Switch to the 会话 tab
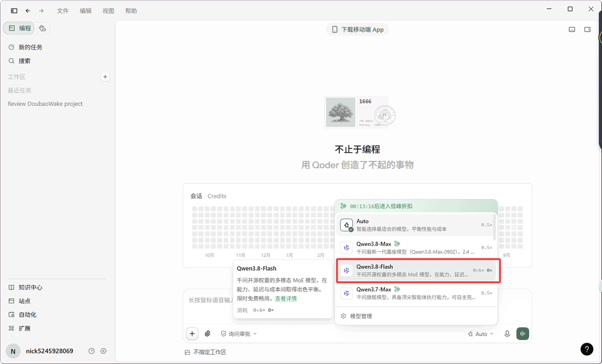The width and height of the screenshot is (602, 364). (x=196, y=196)
